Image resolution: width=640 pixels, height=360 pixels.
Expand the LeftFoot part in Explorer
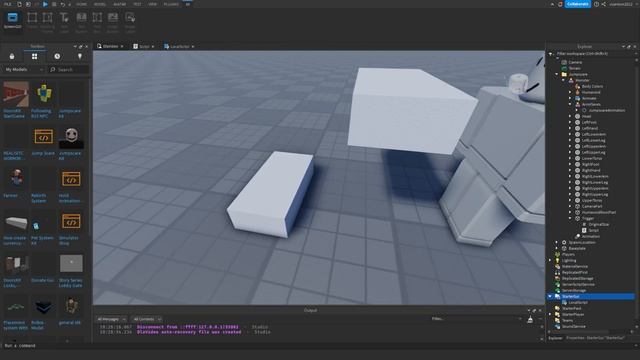570,122
